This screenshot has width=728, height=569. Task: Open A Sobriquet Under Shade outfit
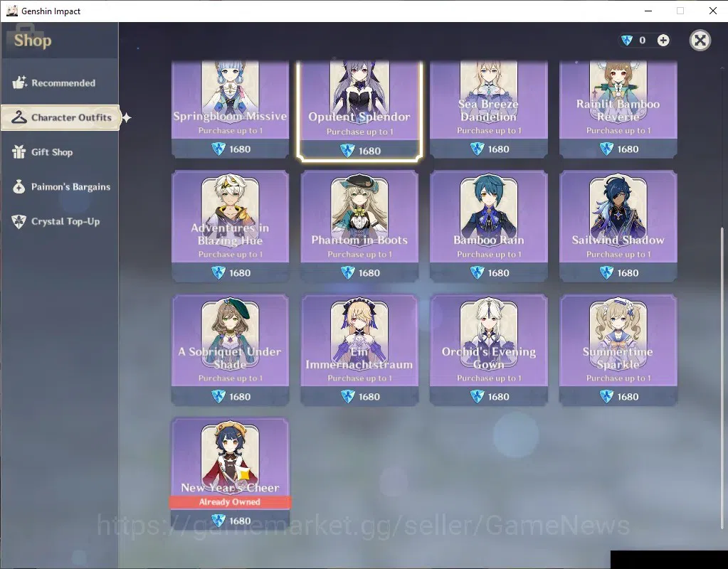click(x=231, y=350)
